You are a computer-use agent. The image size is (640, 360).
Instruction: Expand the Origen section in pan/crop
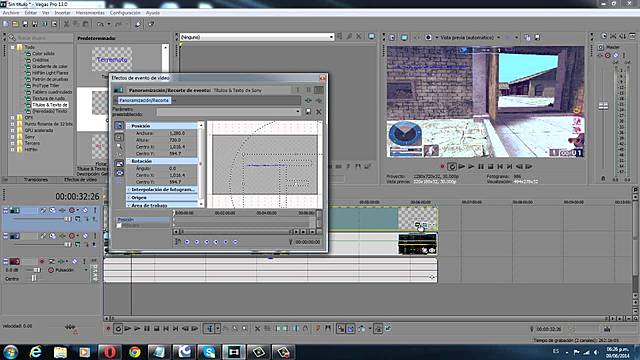pyautogui.click(x=128, y=198)
